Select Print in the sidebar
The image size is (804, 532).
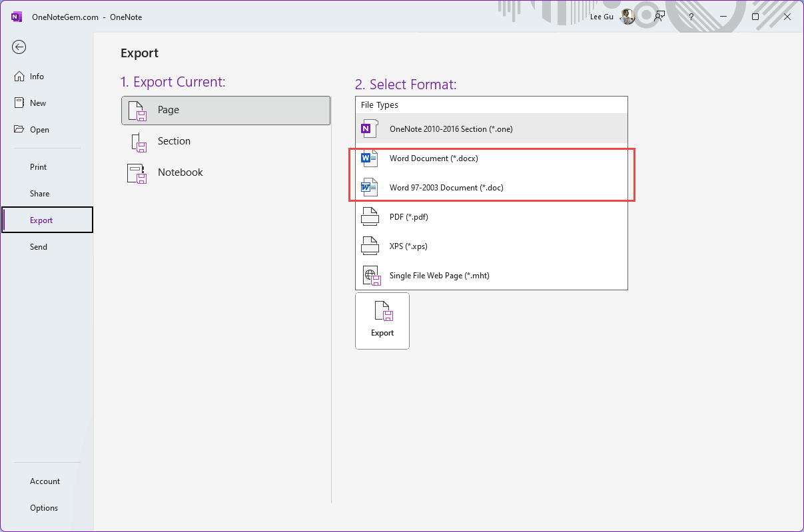(x=47, y=167)
